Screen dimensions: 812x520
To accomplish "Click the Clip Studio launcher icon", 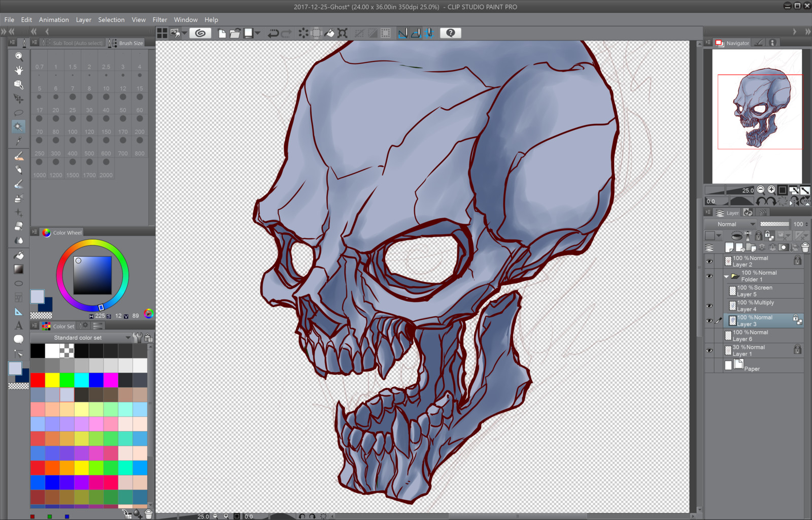I will (x=200, y=33).
